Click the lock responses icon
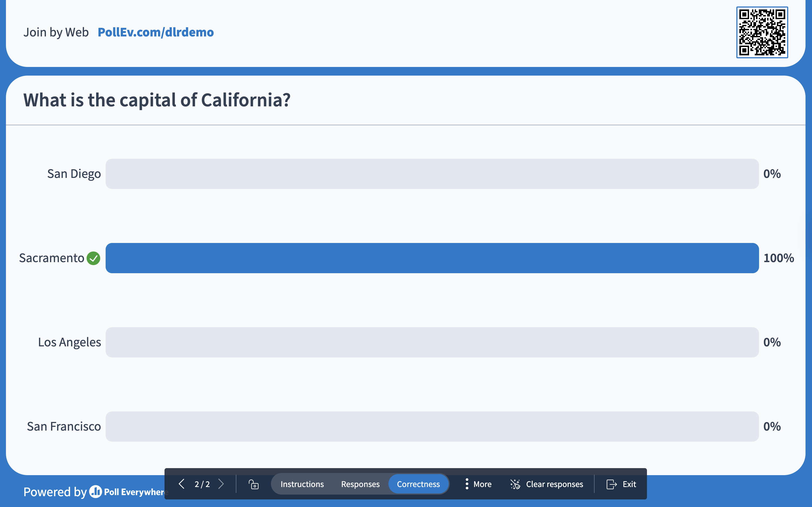Image resolution: width=812 pixels, height=507 pixels. click(x=254, y=484)
